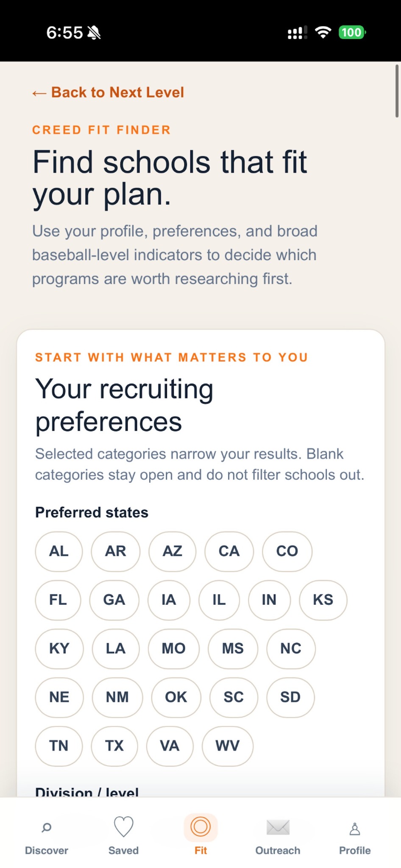Switch to the Outreach tab label

point(278,851)
